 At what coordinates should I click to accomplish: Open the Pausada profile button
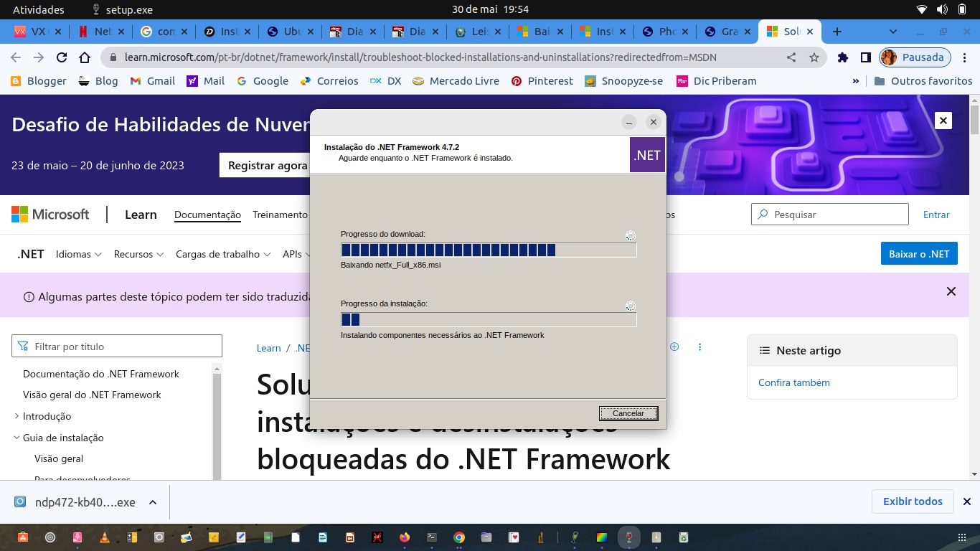coord(915,57)
